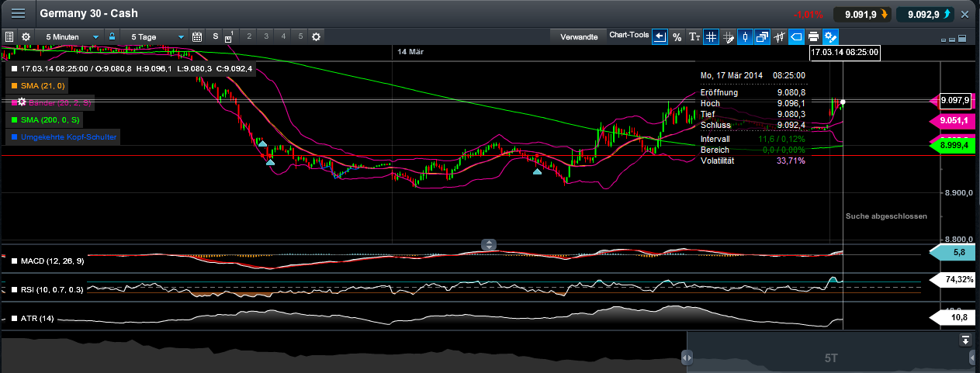This screenshot has height=373, width=980.
Task: Open the hamburger menu beside Germany 30 title
Action: [18, 14]
